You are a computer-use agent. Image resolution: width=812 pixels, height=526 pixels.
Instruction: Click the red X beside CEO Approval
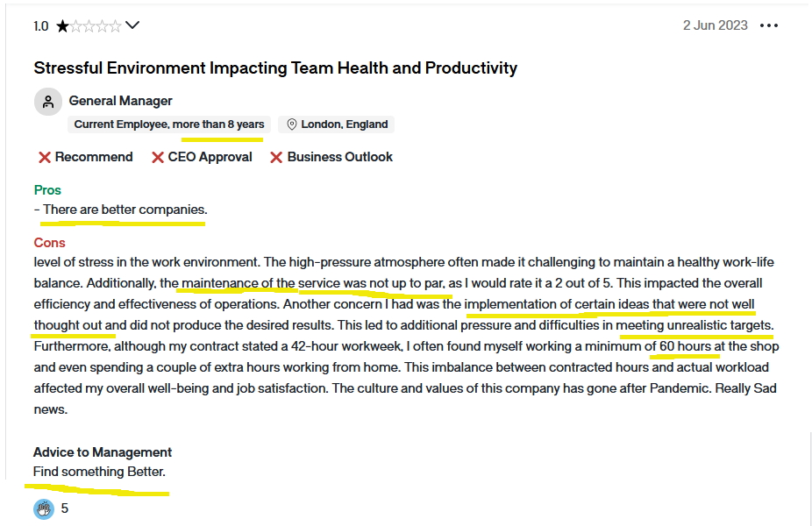(x=158, y=158)
